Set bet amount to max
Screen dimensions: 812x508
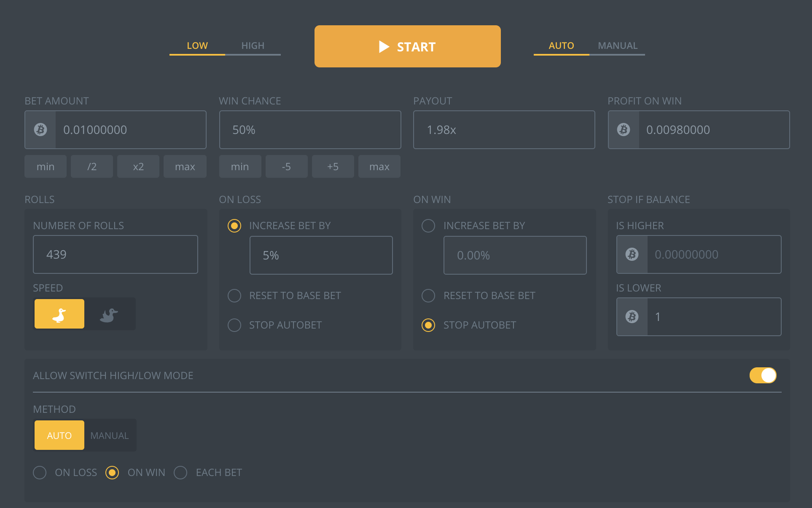pos(185,166)
